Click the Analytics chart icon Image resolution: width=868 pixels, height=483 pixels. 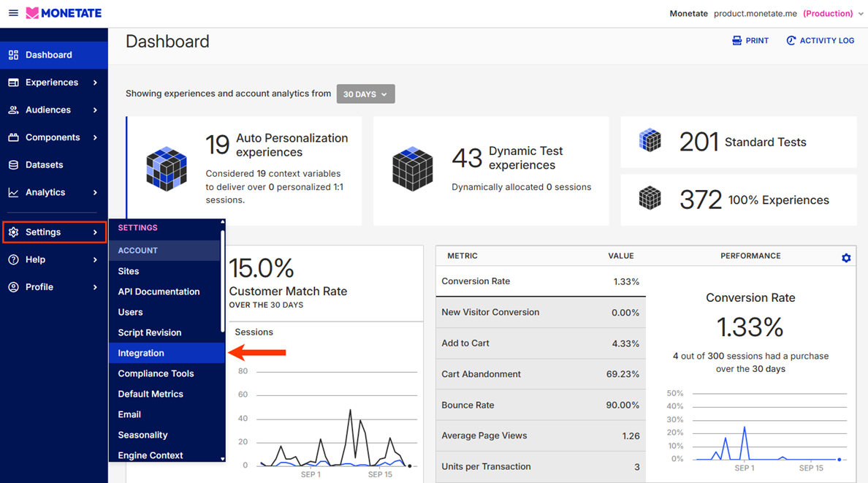pyautogui.click(x=13, y=192)
